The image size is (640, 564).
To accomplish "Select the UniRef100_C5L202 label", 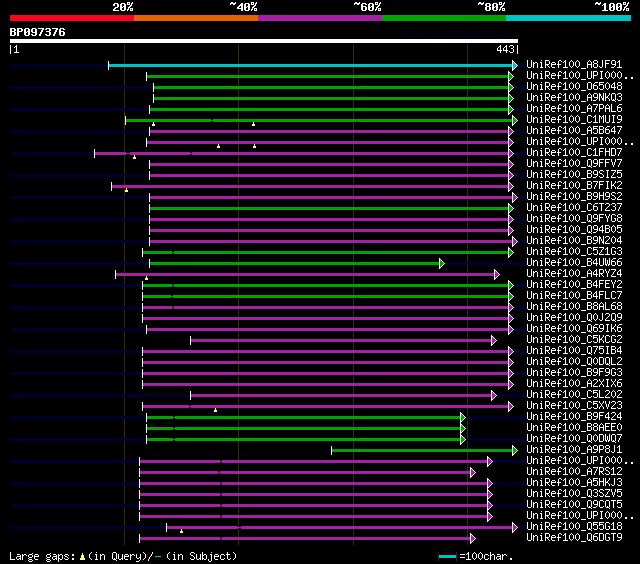I will coord(574,395).
